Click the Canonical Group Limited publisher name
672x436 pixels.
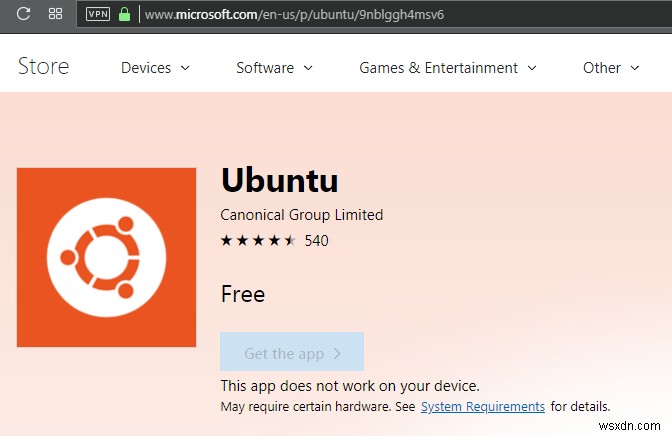(x=302, y=215)
